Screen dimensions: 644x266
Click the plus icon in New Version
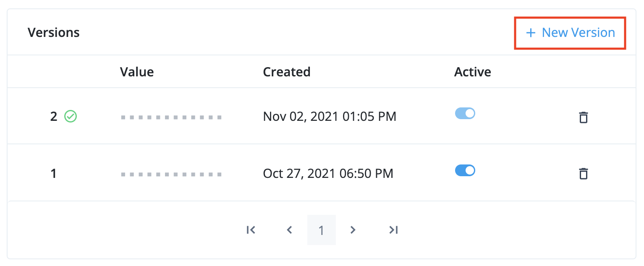click(531, 32)
